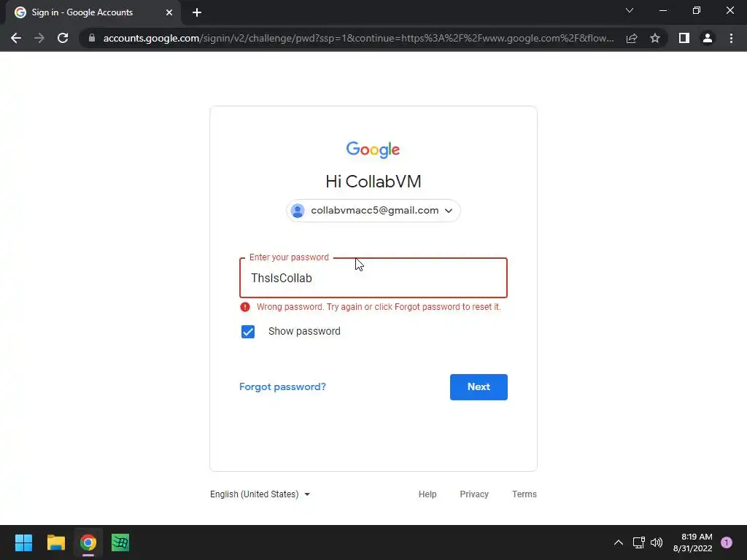Click the password input field
This screenshot has width=747, height=560.
[x=373, y=278]
